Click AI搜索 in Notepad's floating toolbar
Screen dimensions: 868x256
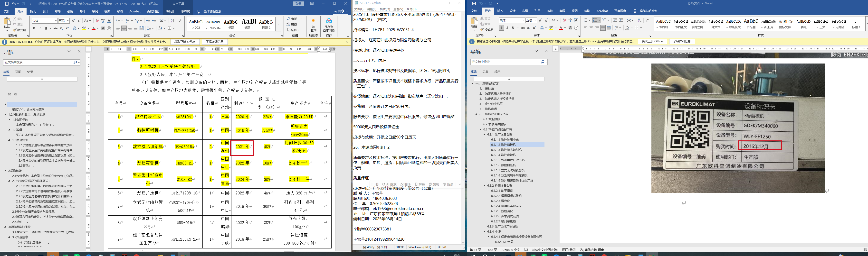point(390,184)
